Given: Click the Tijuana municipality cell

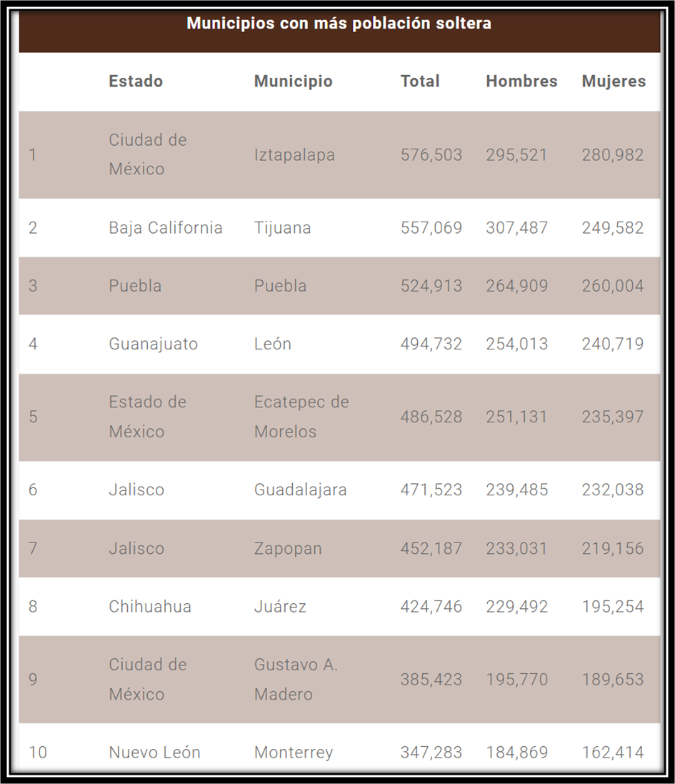Looking at the screenshot, I should point(282,228).
